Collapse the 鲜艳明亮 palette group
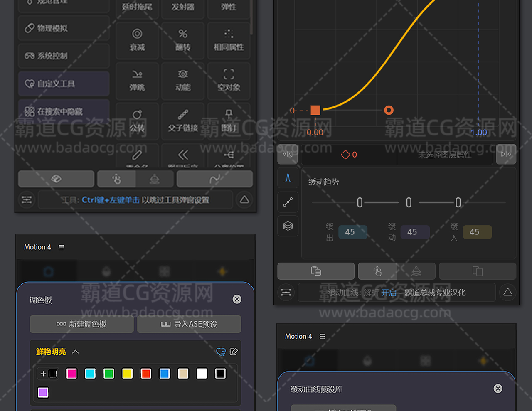532x411 pixels. [75, 352]
